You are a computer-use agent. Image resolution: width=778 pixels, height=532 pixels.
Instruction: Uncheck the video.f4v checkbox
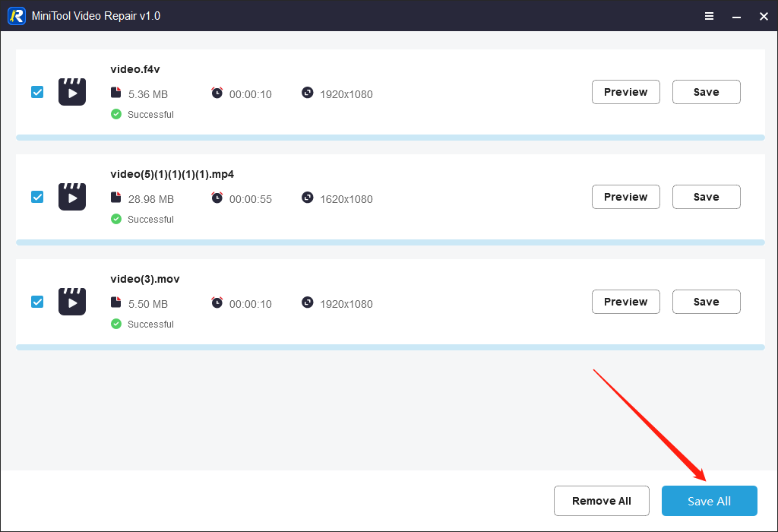pyautogui.click(x=37, y=92)
